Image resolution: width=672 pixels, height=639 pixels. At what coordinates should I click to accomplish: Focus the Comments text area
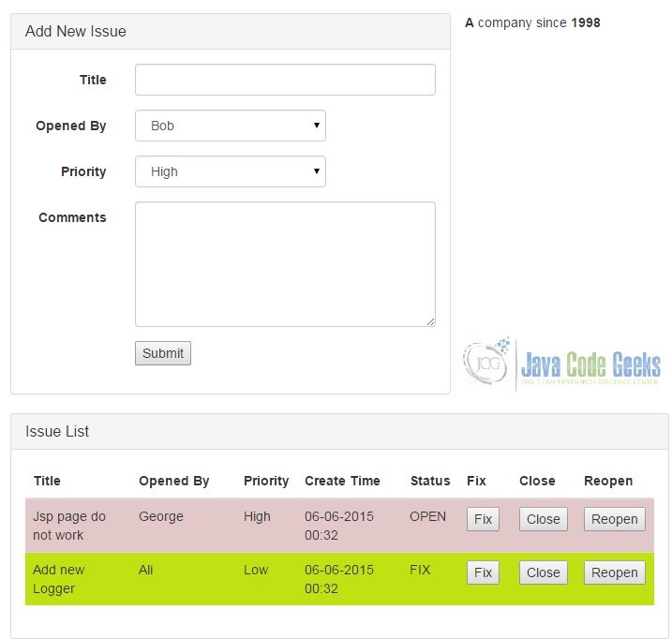tap(285, 264)
